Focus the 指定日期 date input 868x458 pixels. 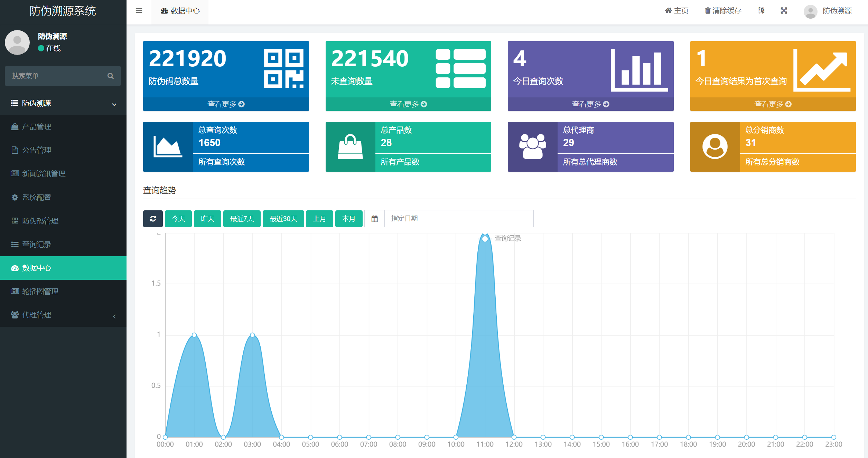pos(459,219)
